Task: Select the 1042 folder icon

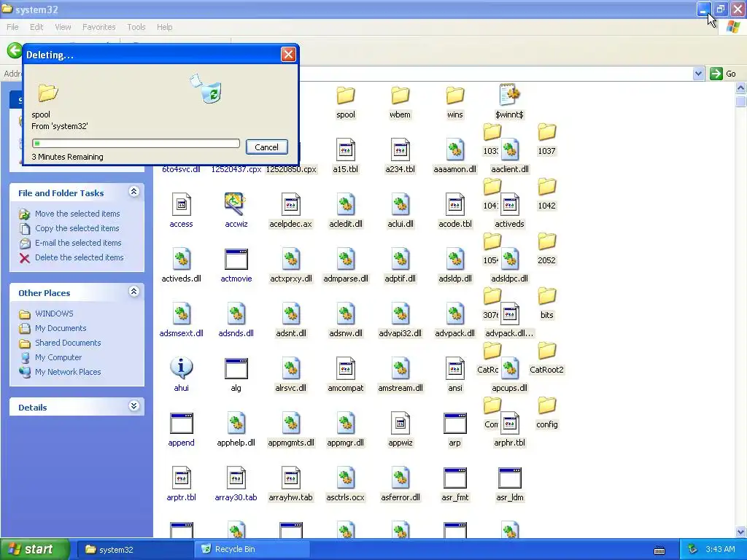Action: [547, 187]
